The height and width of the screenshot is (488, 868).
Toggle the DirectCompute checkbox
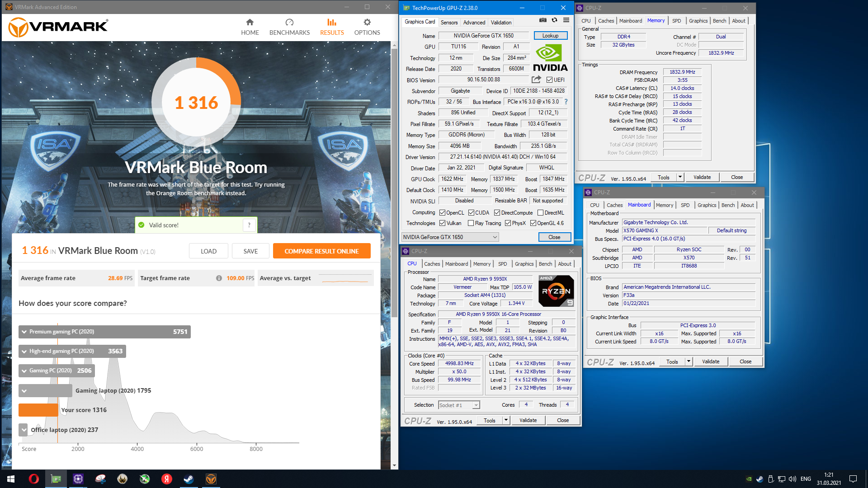tap(497, 213)
